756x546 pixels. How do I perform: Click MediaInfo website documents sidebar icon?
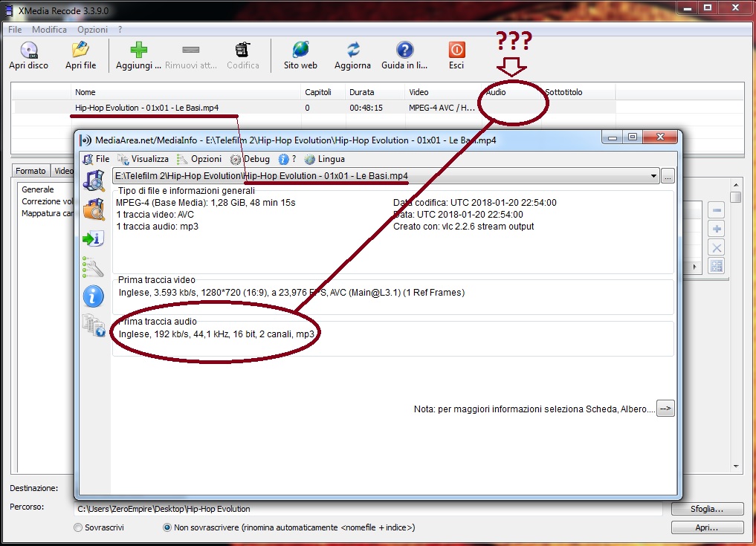tap(94, 325)
